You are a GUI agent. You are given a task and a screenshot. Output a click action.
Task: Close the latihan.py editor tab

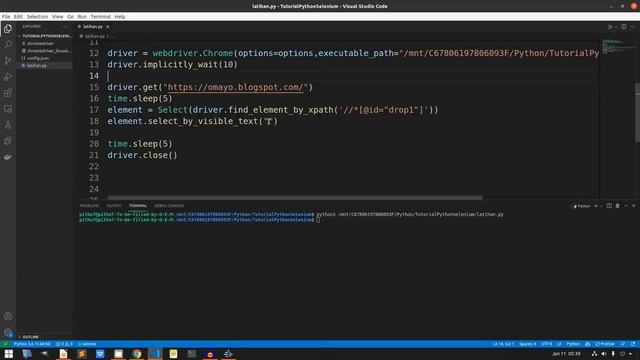[108, 27]
